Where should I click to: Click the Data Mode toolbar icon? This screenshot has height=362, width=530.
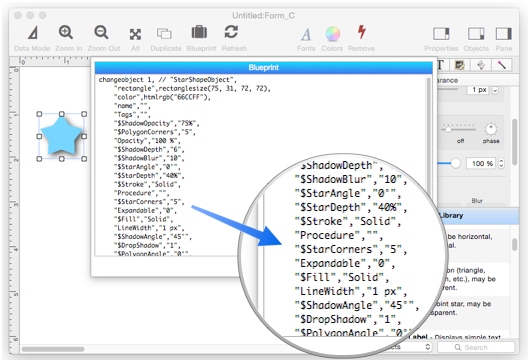(33, 33)
